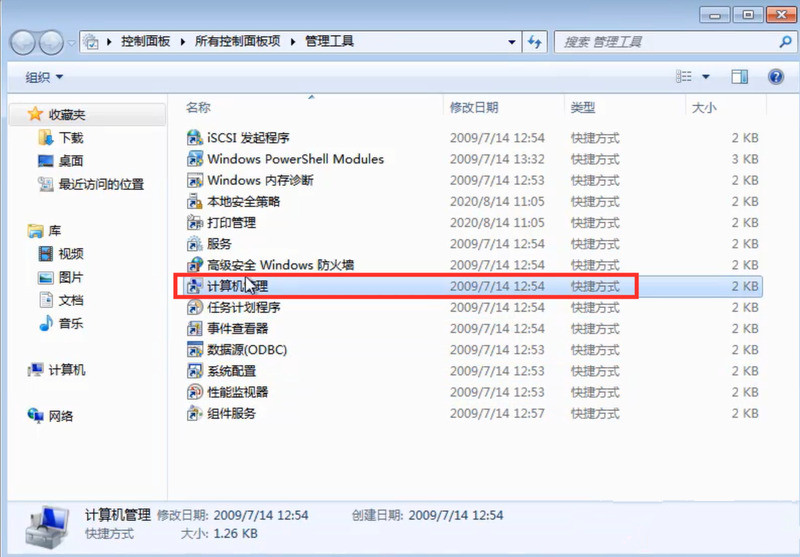Select 图片 library in the navigation pane
This screenshot has width=800, height=557.
[71, 277]
